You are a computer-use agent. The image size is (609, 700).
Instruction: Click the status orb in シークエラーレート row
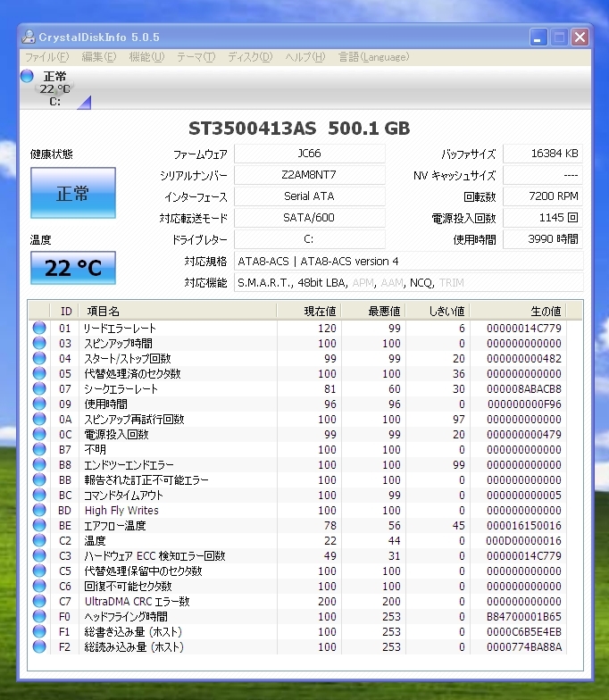[39, 388]
